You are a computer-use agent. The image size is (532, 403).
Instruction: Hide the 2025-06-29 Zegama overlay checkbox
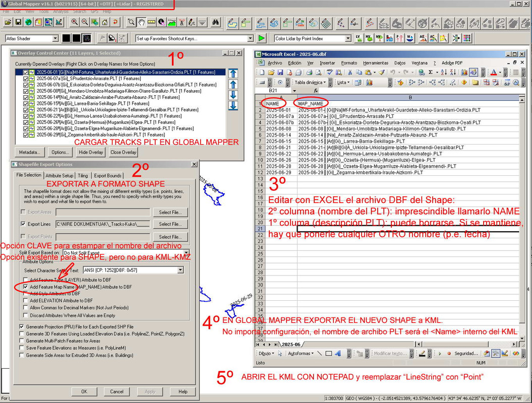[x=26, y=135]
